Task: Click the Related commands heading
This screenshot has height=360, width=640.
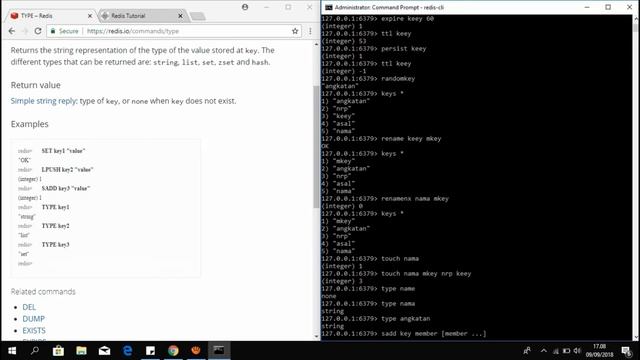Action: click(43, 291)
